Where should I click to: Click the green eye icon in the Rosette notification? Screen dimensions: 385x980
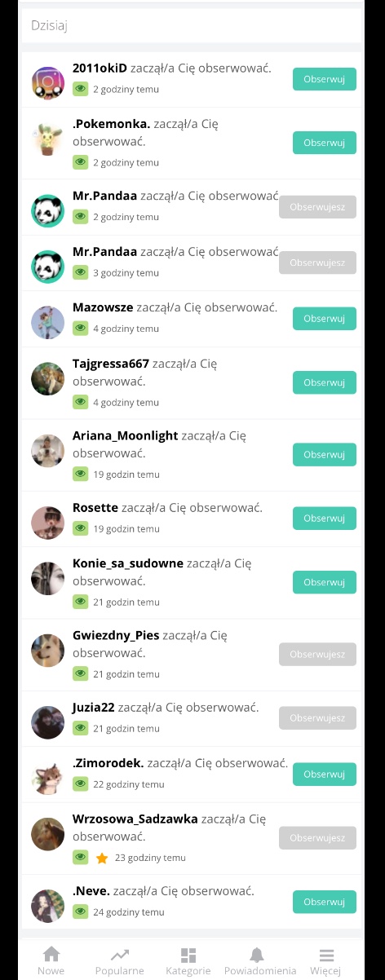coord(80,528)
